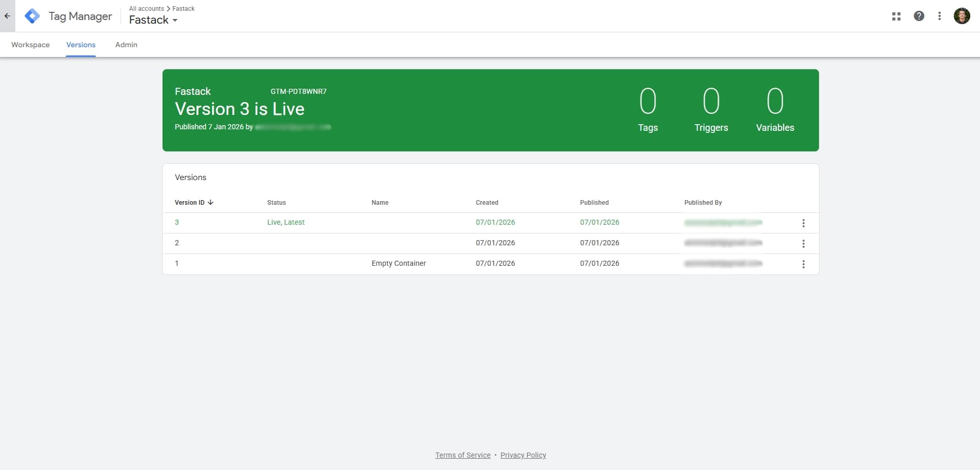Click the Published By column header

pyautogui.click(x=703, y=203)
